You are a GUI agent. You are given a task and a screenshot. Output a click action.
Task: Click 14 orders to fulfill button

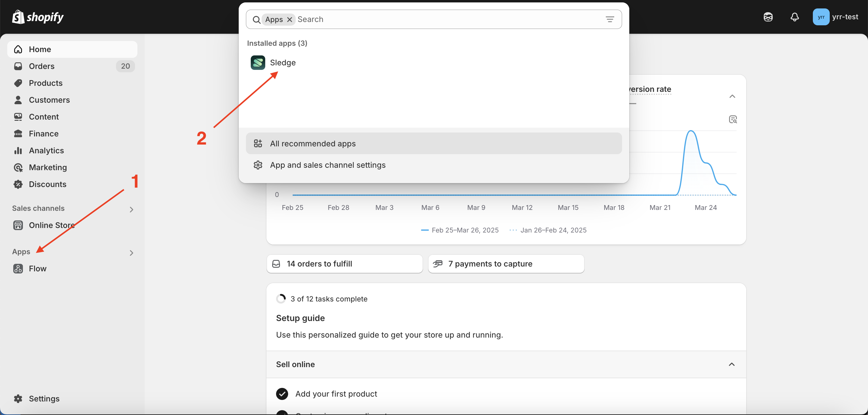click(x=344, y=264)
